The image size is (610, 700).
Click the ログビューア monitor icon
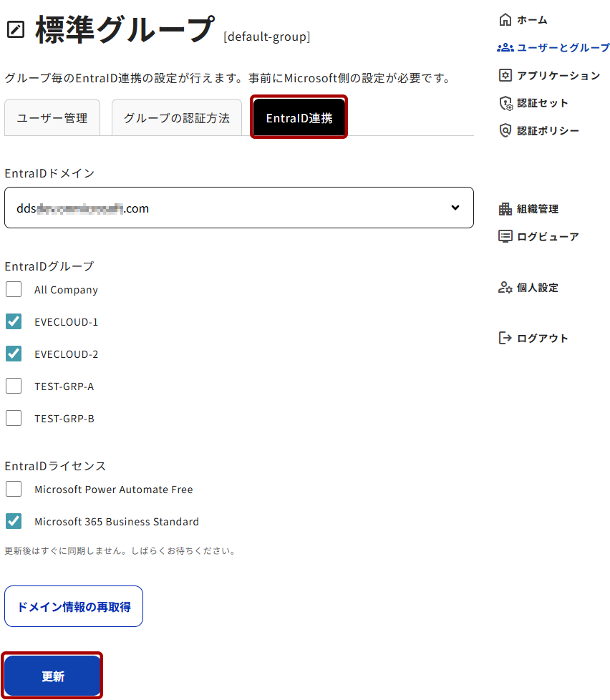(505, 236)
